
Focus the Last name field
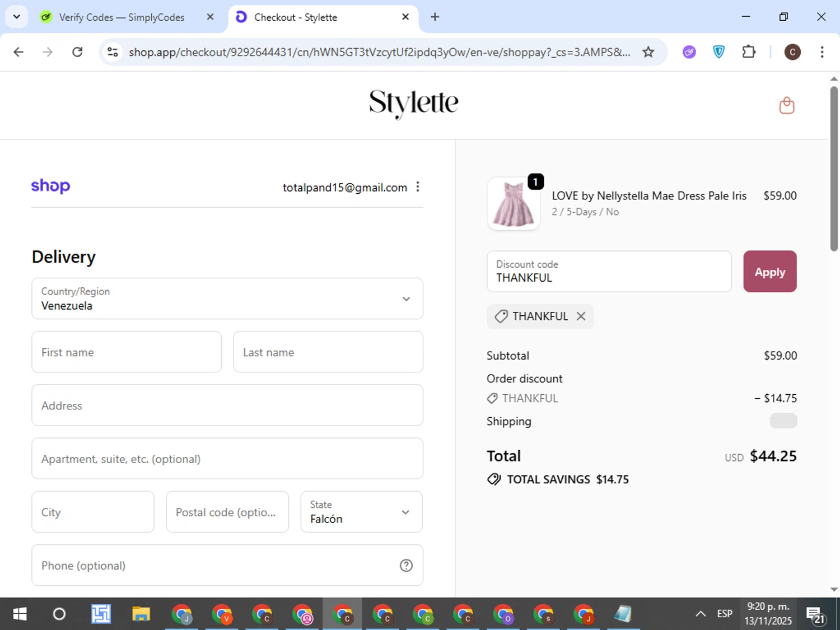click(328, 352)
